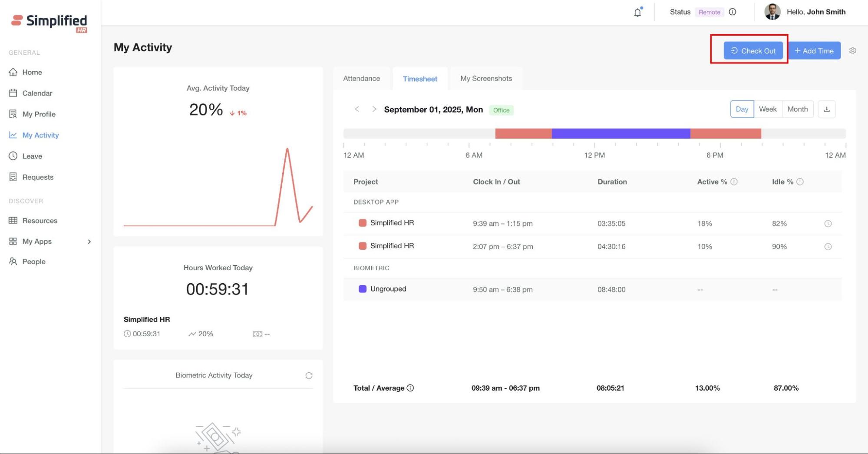Click the Check Out button
Image resolution: width=868 pixels, height=454 pixels.
(753, 51)
